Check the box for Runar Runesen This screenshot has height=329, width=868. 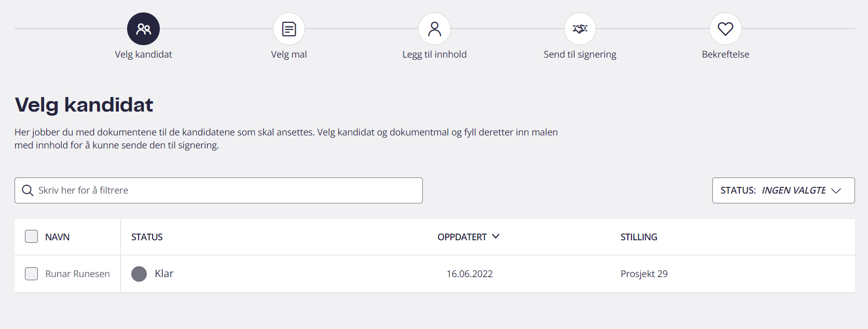pyautogui.click(x=32, y=273)
